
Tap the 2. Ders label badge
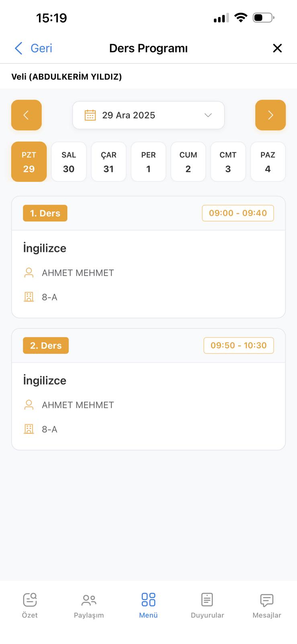46,345
